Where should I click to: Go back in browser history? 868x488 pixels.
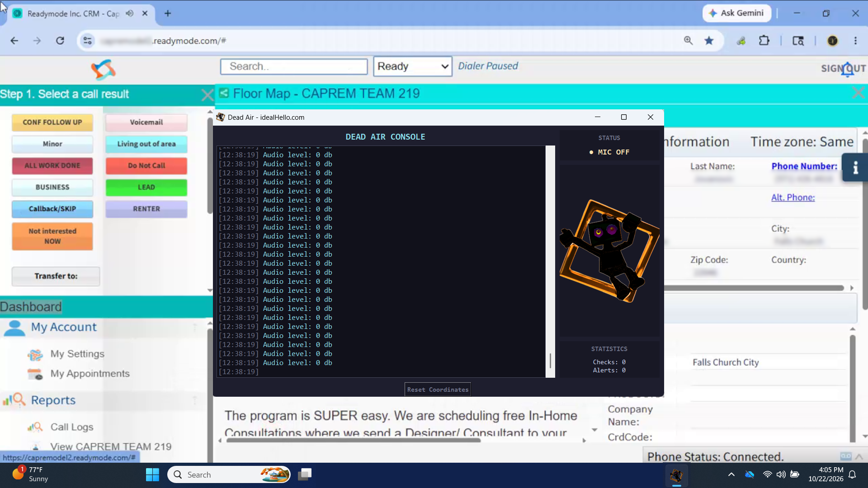click(x=14, y=41)
